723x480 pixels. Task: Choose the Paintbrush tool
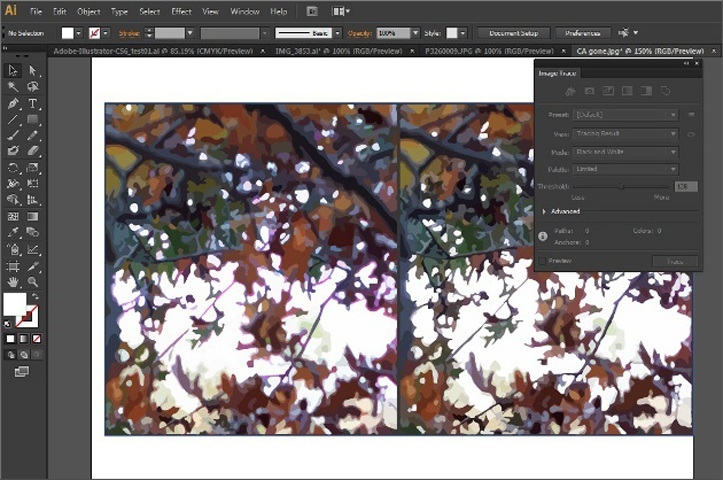13,135
